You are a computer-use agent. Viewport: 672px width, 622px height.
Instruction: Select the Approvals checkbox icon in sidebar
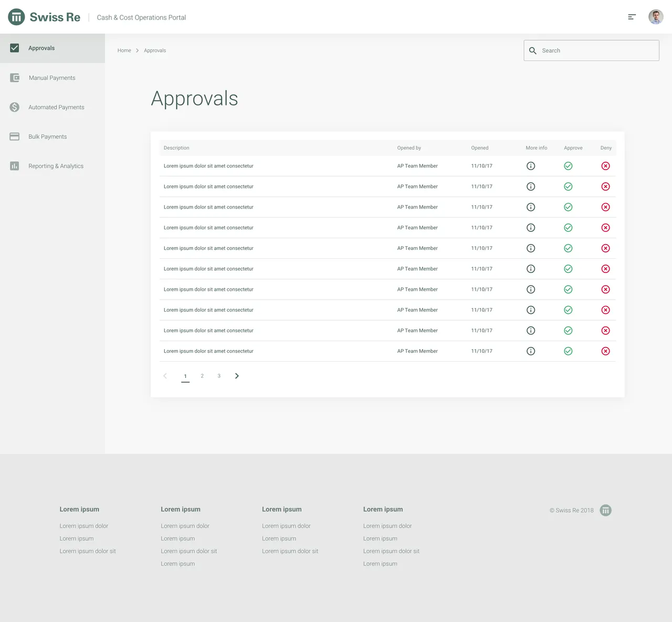(14, 47)
